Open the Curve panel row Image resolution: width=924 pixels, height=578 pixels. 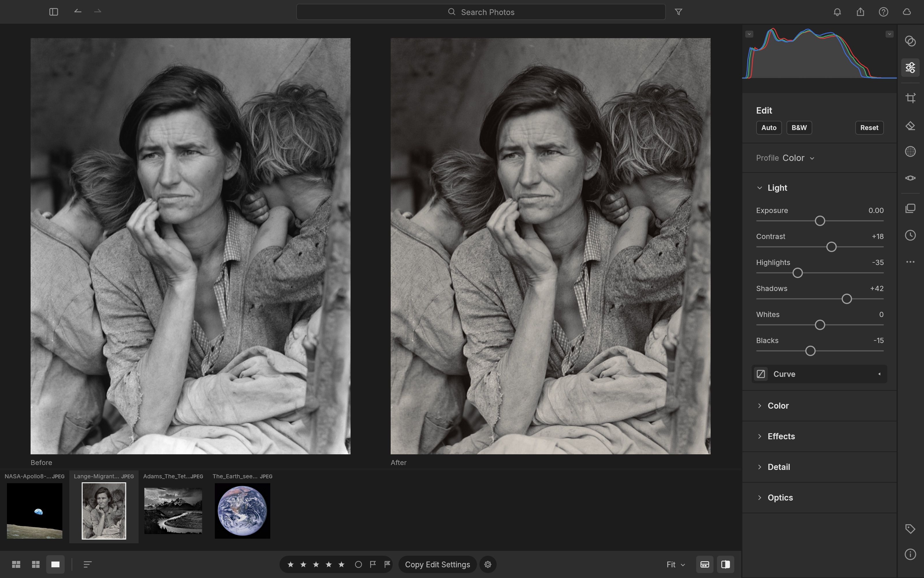pos(819,374)
